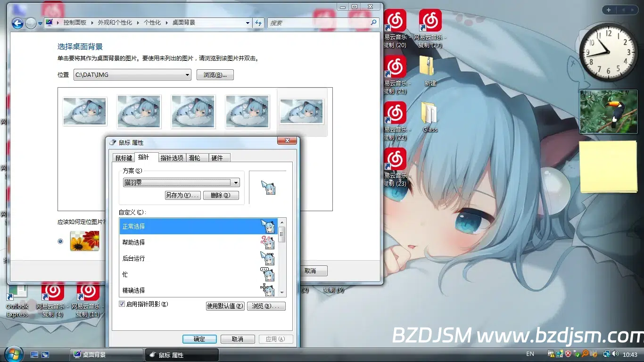Open the recent pages dropdown beside Forward arrow
The width and height of the screenshot is (644, 362).
tap(40, 23)
